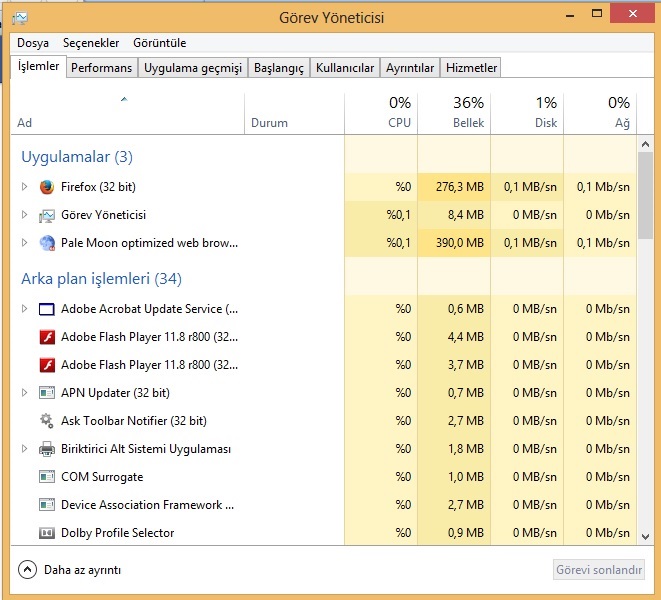Viewport: 661px width, 600px height.
Task: Click the Dolby Profile Selector icon
Action: click(x=47, y=533)
